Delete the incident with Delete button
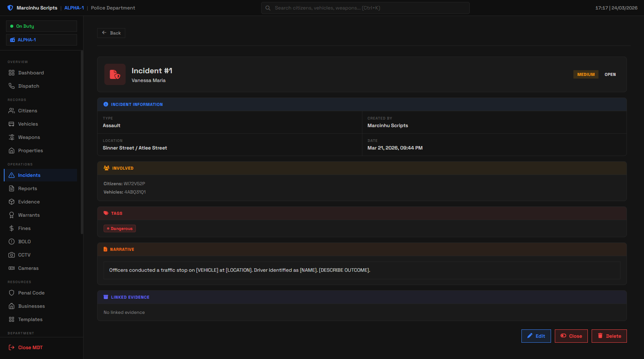Screen dimensions: 644x359 609,336
